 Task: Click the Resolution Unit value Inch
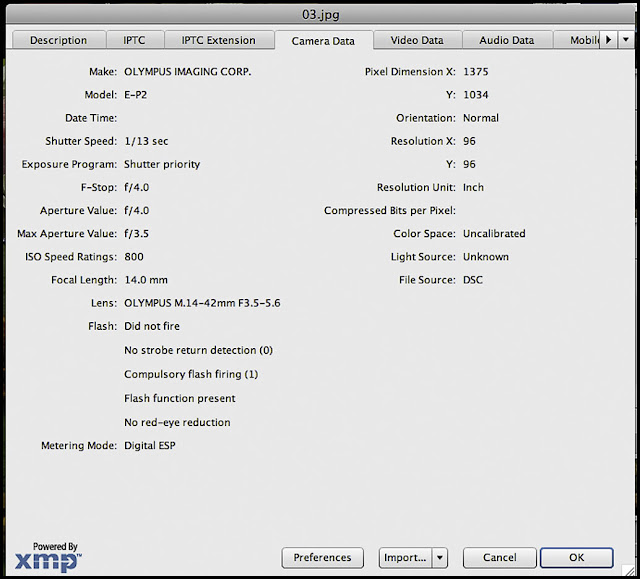473,187
